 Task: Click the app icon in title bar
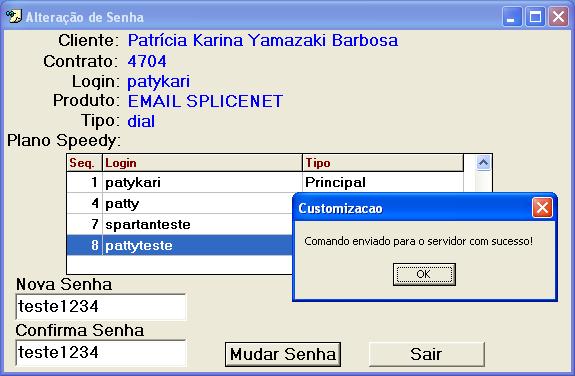14,17
